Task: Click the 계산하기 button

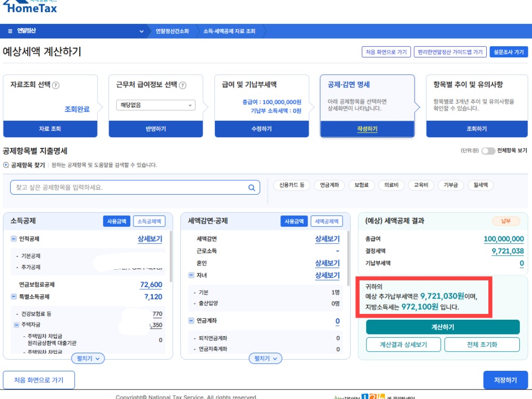Action: point(443,327)
